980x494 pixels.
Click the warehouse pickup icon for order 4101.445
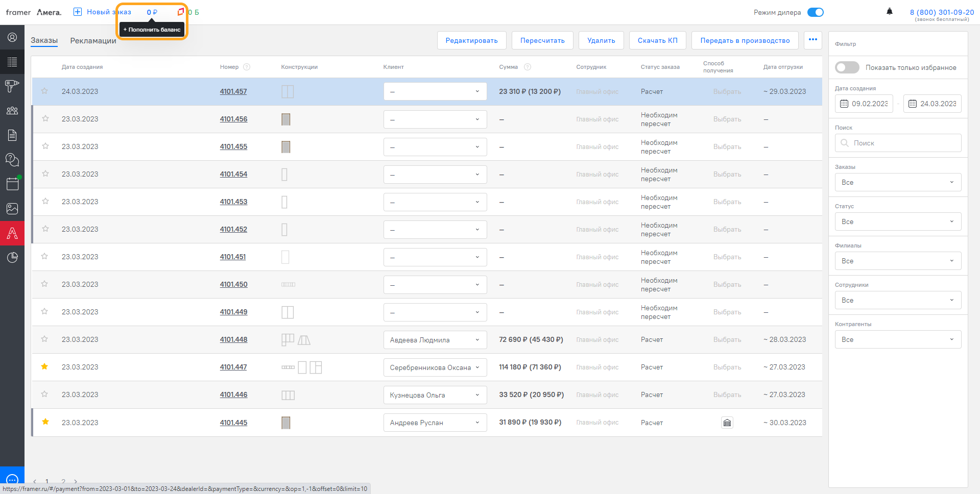click(x=727, y=423)
